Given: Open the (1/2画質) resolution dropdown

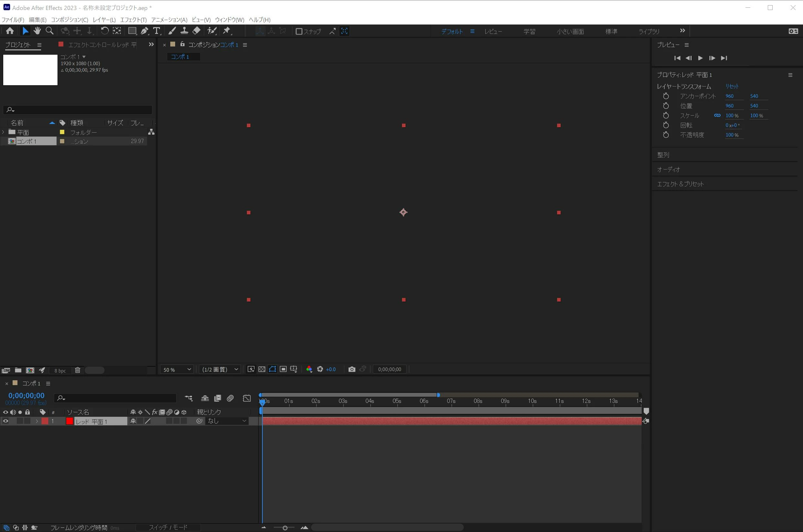Looking at the screenshot, I should point(220,369).
